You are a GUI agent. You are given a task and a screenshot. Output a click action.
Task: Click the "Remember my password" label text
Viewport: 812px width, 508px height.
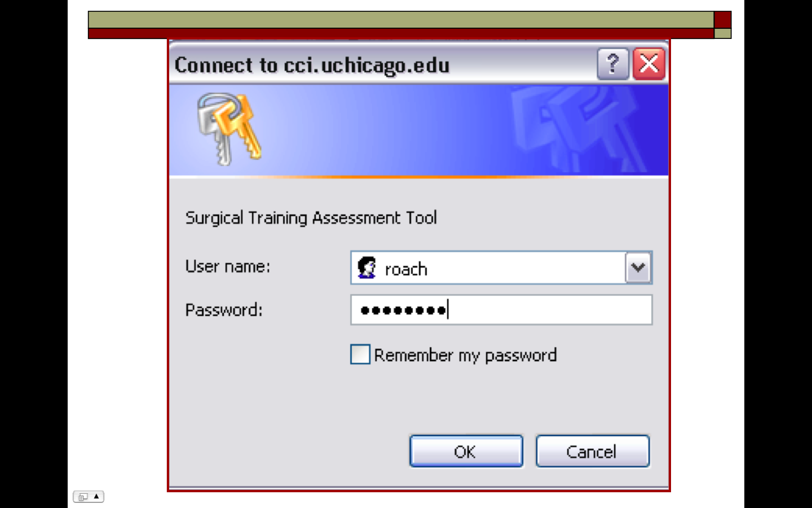click(x=465, y=355)
